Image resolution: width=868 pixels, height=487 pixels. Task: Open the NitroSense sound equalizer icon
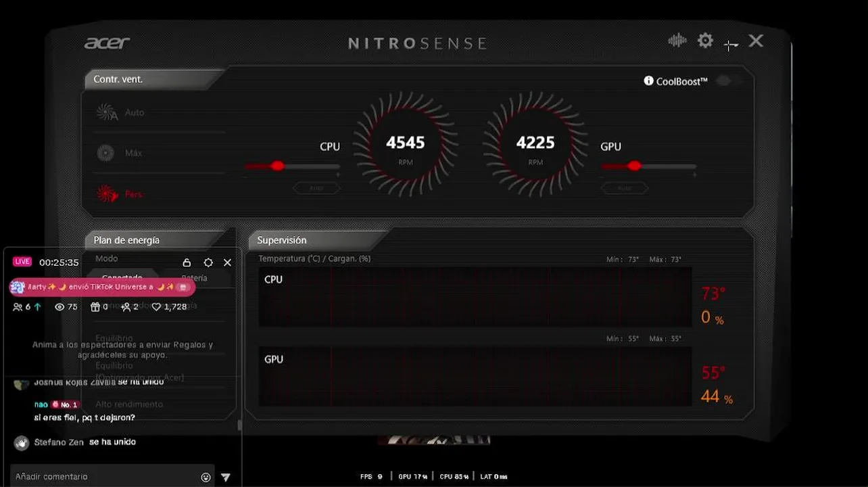click(x=677, y=41)
